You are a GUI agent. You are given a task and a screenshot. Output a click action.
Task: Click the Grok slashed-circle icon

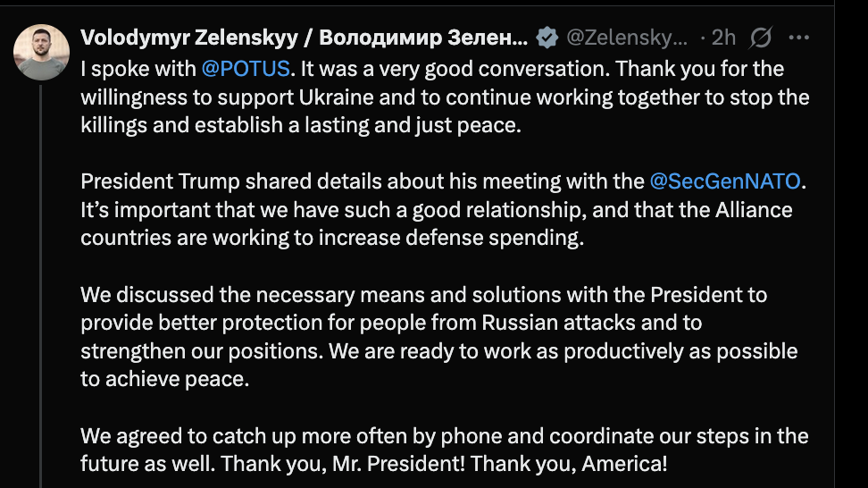(762, 38)
